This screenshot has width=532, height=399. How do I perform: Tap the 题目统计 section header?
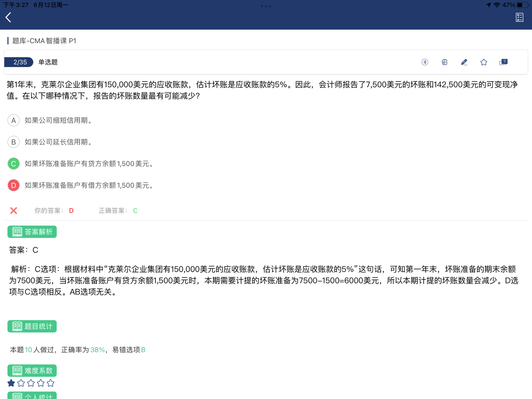[32, 326]
